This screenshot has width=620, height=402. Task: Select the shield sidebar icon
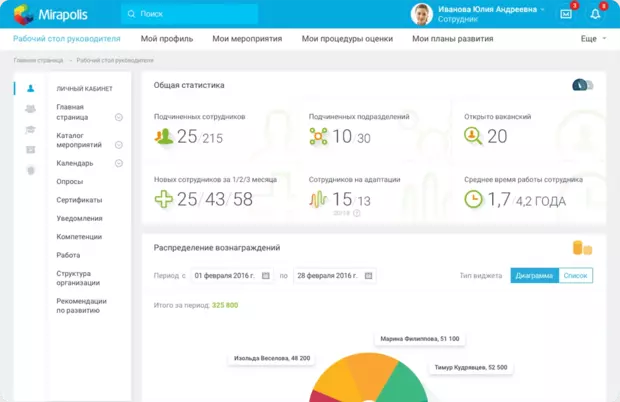pos(30,170)
